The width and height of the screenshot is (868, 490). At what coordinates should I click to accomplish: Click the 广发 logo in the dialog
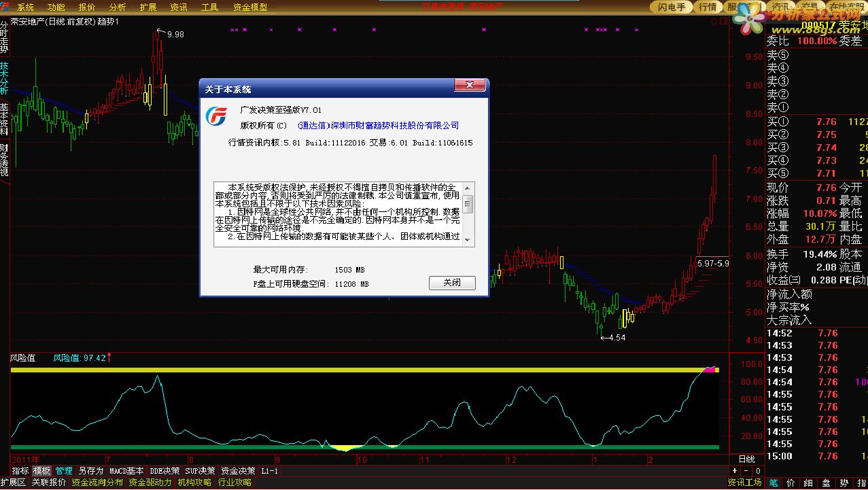[x=217, y=116]
